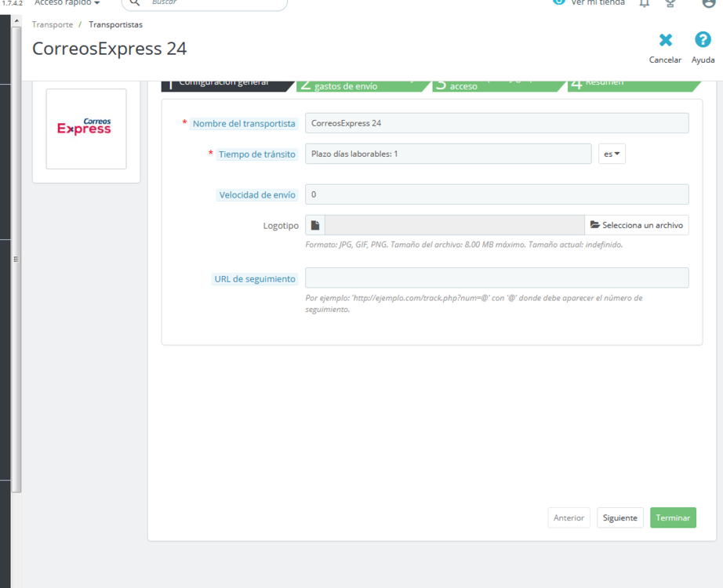Click Siguiente to continue
Viewport: 723px width, 588px height.
point(619,517)
